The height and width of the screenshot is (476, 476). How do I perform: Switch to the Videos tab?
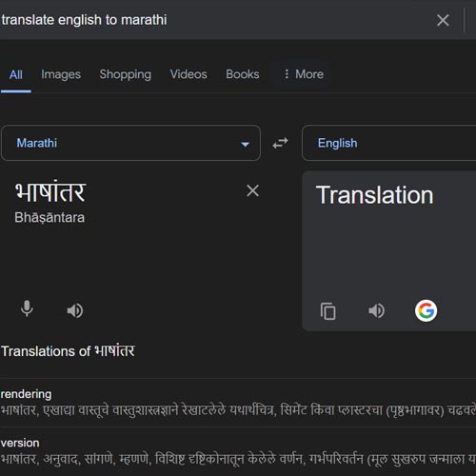[x=188, y=74]
